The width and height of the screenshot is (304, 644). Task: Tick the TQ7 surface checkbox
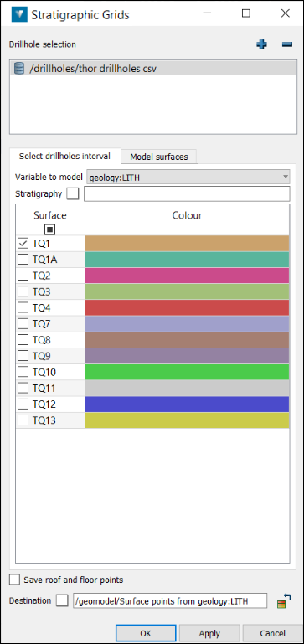(23, 323)
